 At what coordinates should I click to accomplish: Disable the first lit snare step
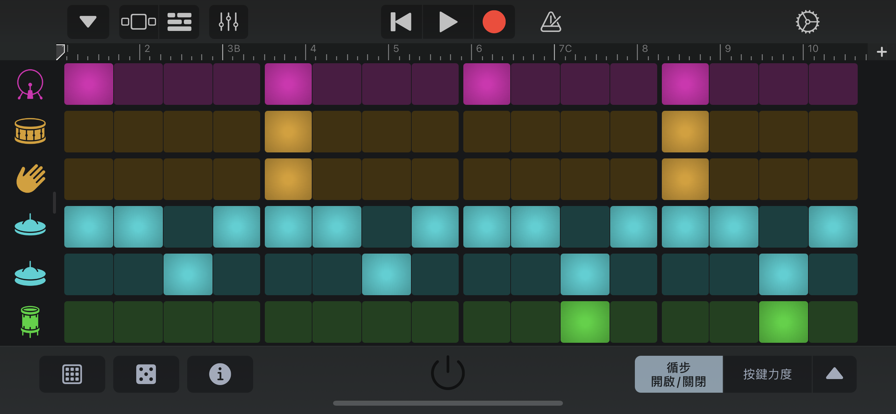[288, 132]
